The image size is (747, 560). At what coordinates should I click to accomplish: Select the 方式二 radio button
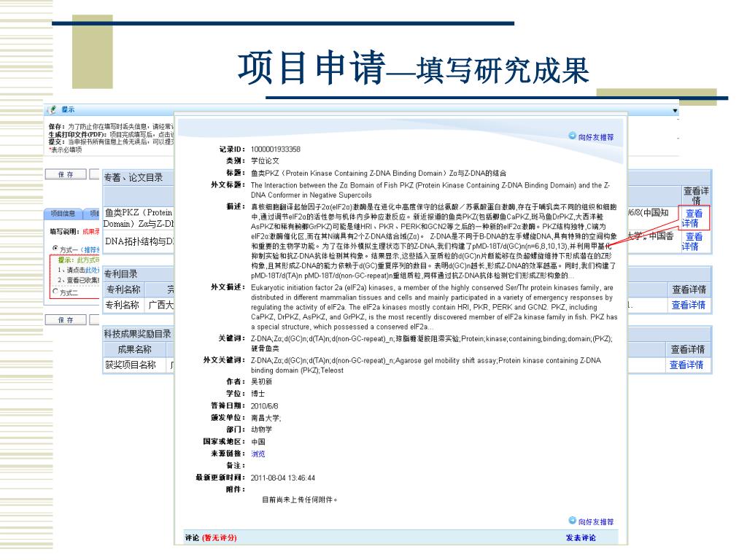(55, 292)
